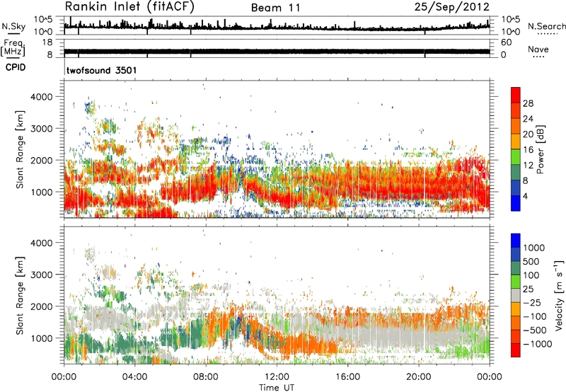The image size is (566, 392).
Task: Click '3000' tick on power panel axis
Action: tap(42, 129)
